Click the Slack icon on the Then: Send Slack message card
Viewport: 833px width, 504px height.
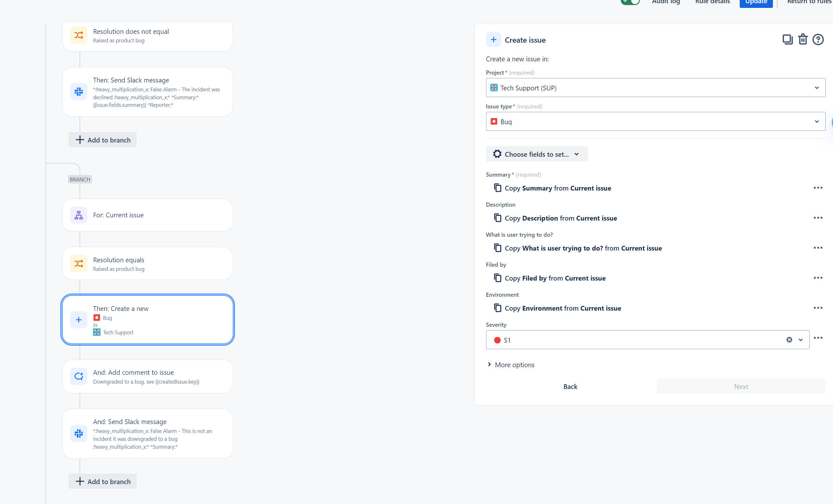click(x=79, y=92)
